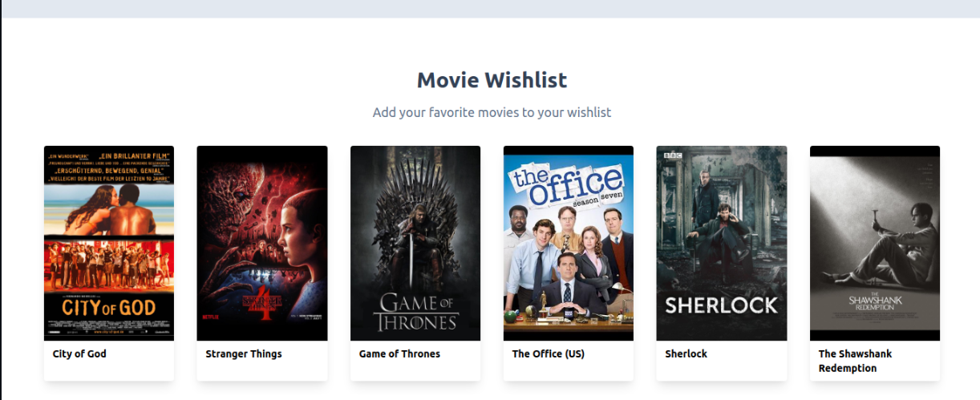Open the Sherlock poster thumbnail
980x400 pixels.
[x=722, y=243]
